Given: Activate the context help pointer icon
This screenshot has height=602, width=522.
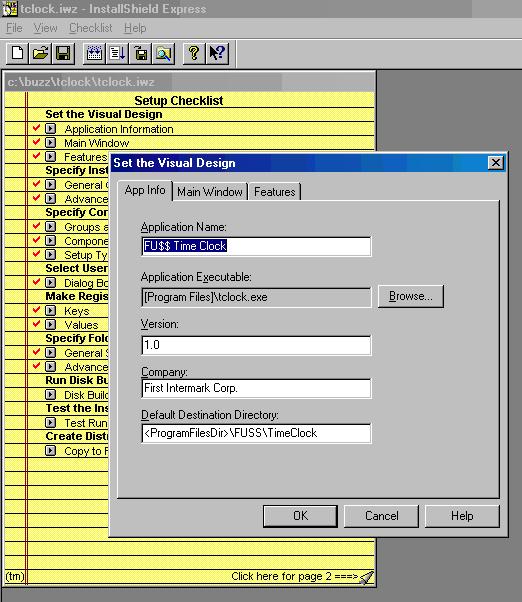Looking at the screenshot, I should [x=217, y=53].
